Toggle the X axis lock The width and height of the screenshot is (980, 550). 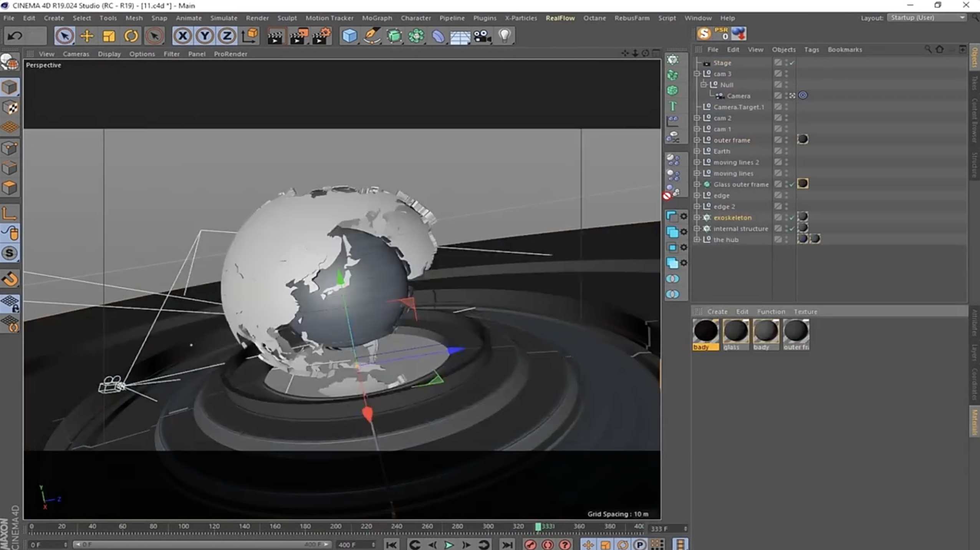[x=183, y=35]
